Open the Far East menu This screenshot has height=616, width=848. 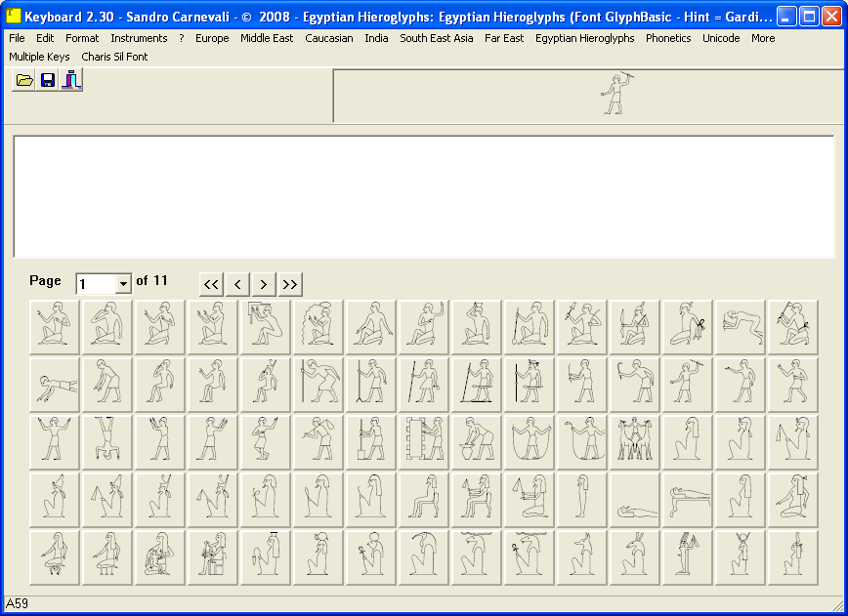pos(504,38)
